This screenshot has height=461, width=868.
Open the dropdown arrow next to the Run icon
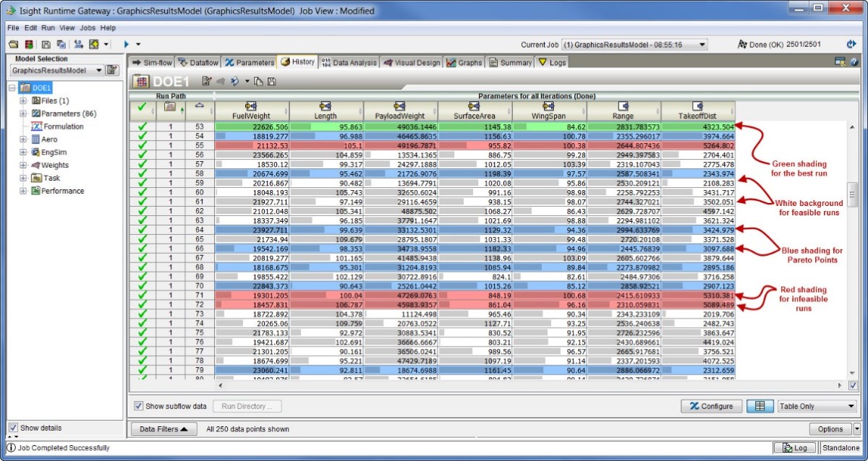[138, 44]
